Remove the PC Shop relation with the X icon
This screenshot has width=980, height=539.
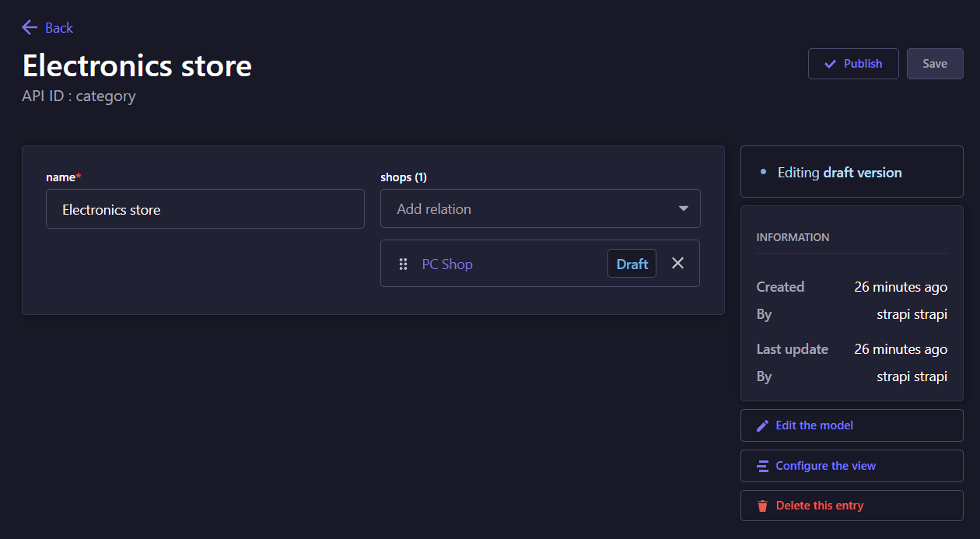[x=677, y=264]
